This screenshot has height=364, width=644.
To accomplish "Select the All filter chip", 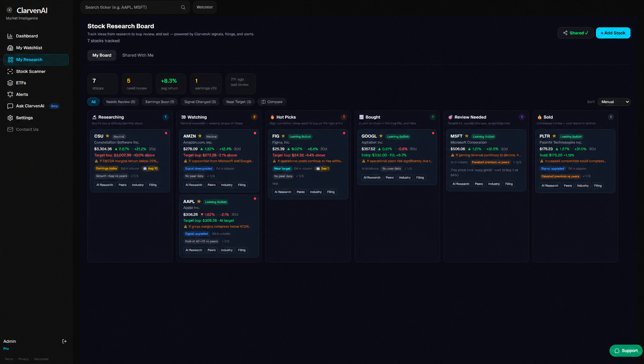I will coord(93,102).
